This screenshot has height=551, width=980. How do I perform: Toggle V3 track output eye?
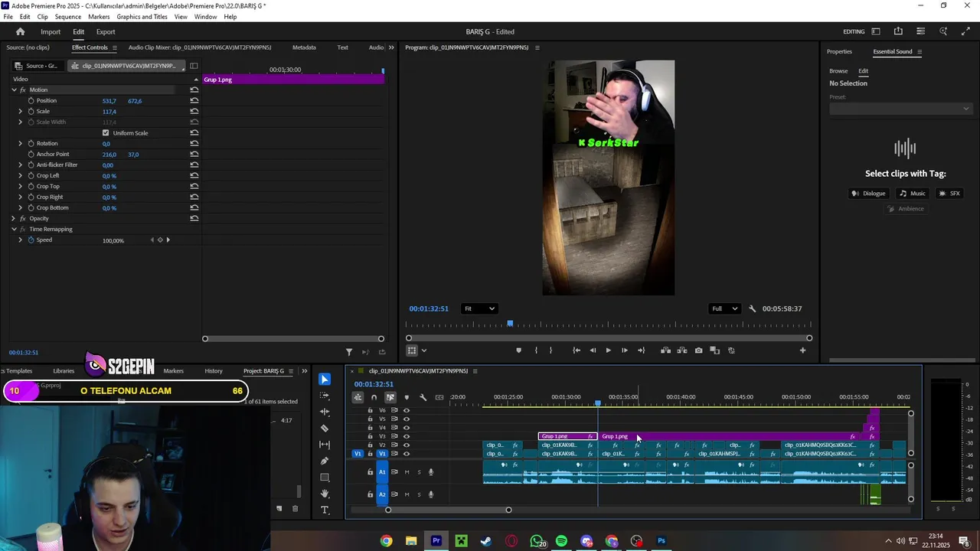[x=407, y=436]
